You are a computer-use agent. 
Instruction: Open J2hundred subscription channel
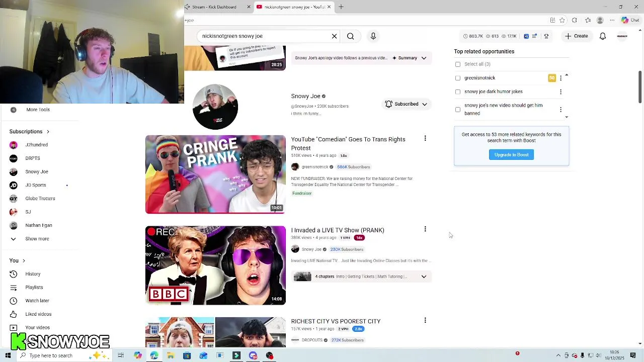36,145
